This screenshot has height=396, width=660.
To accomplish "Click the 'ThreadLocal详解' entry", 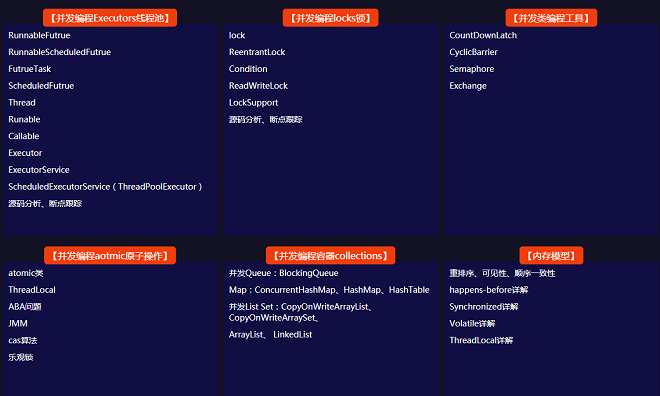I will (x=481, y=340).
